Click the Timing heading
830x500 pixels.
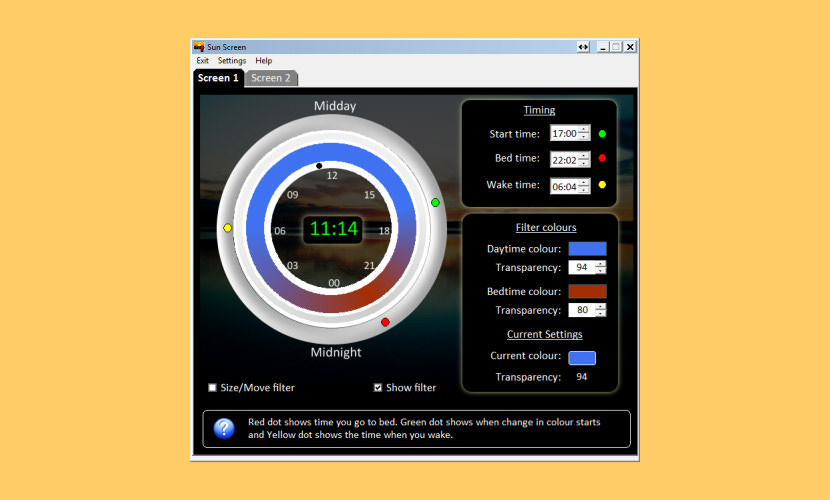point(539,110)
